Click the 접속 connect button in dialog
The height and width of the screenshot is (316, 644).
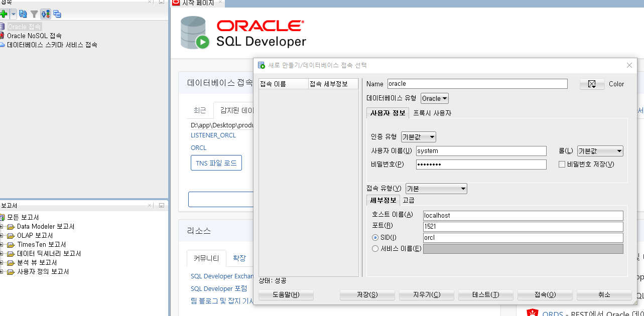(x=545, y=295)
